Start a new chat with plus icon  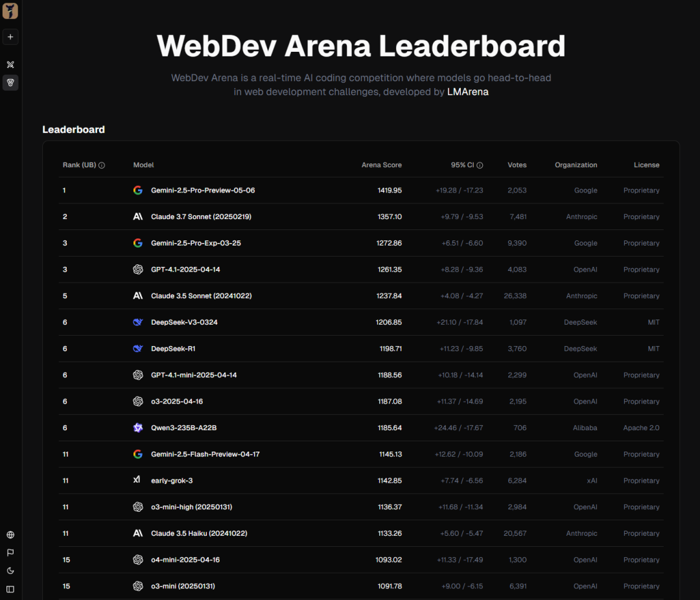tap(10, 37)
